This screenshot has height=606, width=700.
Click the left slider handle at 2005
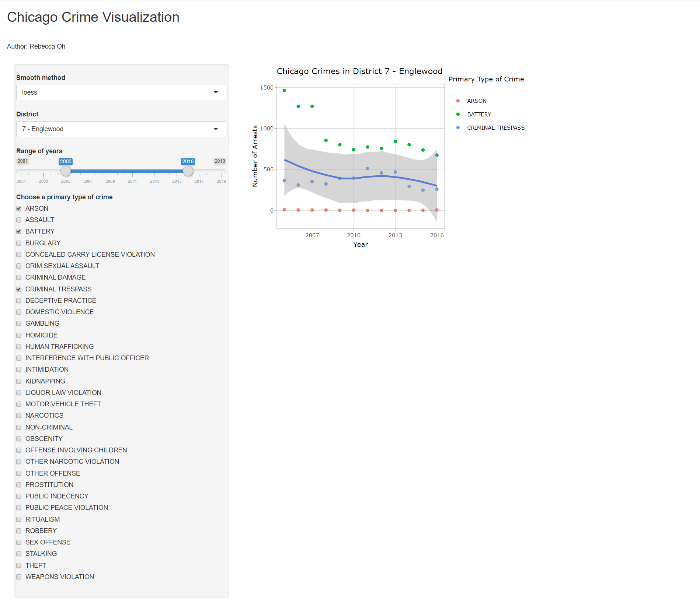[66, 171]
